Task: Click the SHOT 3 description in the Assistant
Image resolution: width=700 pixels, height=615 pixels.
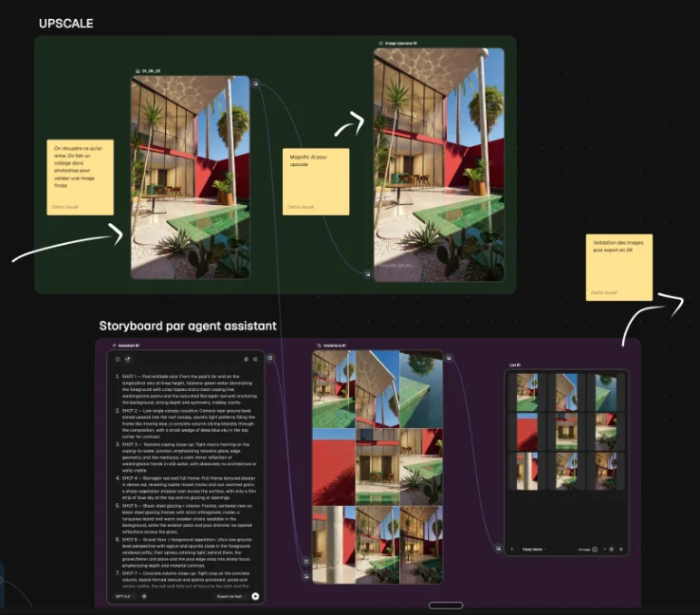Action: click(189, 457)
